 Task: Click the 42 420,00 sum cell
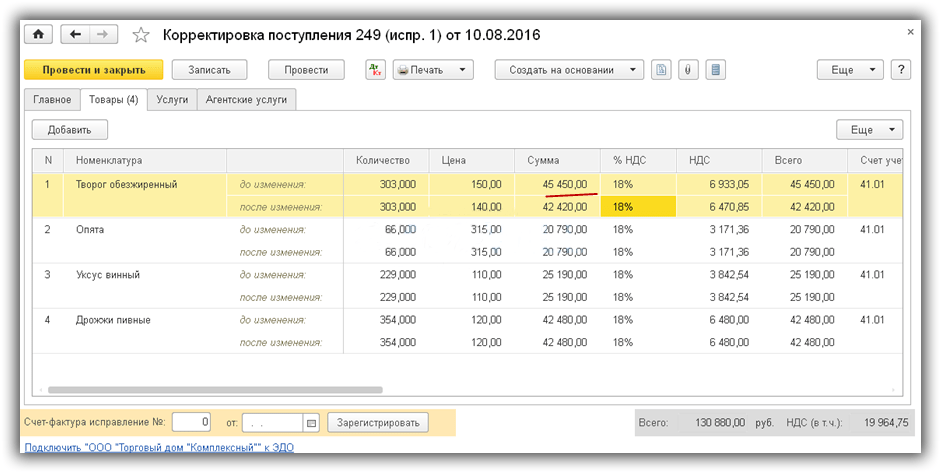558,207
